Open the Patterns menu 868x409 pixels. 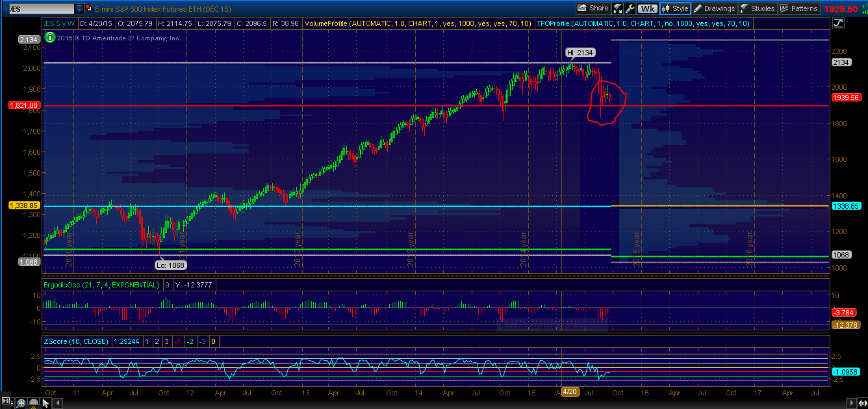pos(798,8)
